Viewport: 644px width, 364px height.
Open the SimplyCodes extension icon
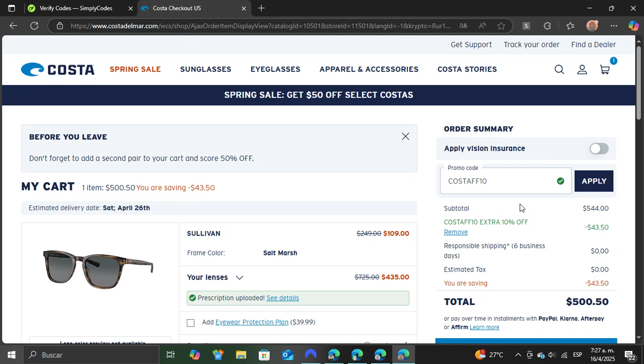(526, 26)
